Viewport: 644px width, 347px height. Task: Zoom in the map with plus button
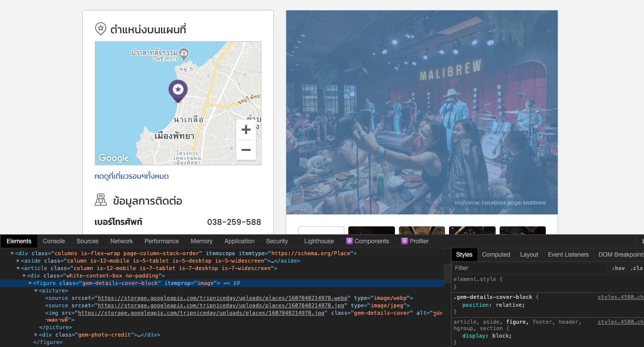(x=246, y=130)
